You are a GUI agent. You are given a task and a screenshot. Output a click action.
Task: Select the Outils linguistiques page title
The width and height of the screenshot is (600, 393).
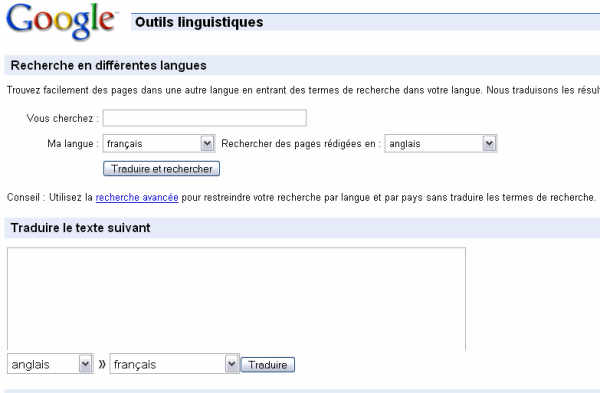(x=199, y=22)
